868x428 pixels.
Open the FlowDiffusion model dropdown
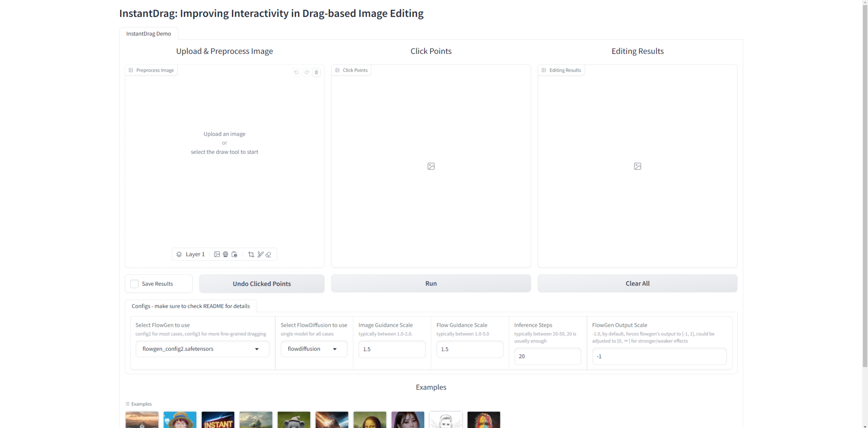coord(314,349)
